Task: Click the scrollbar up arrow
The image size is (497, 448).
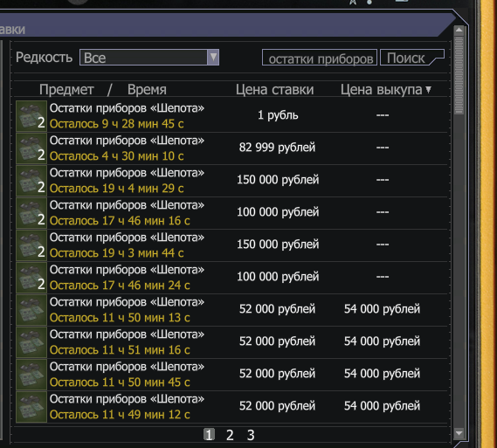Action: 459,31
